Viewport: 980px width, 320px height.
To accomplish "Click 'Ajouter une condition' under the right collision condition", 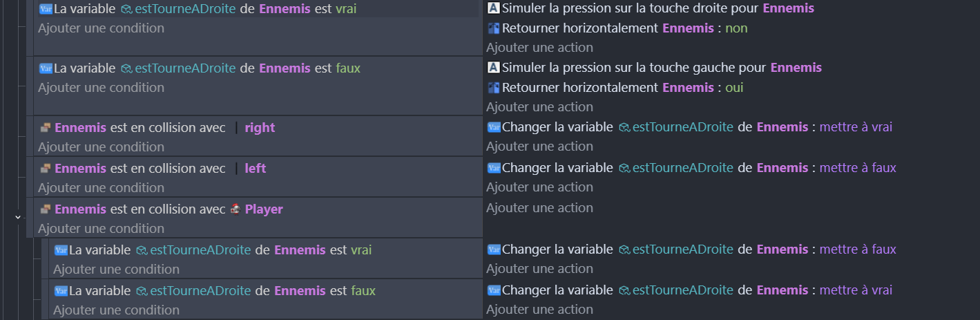I will click(101, 147).
